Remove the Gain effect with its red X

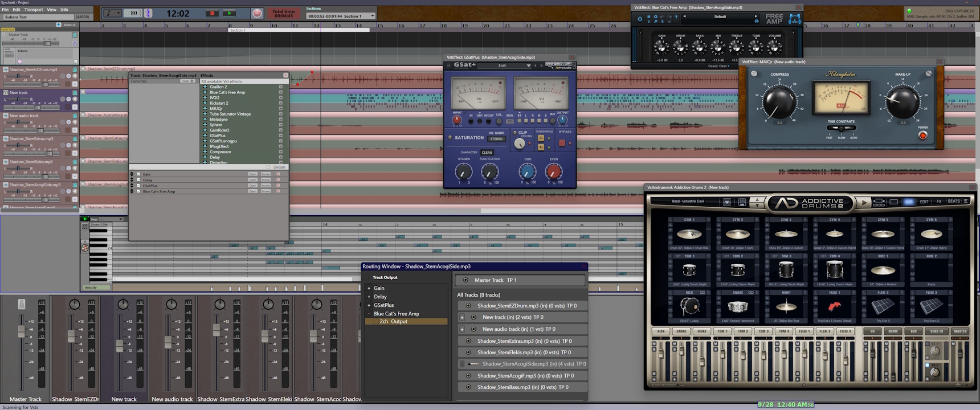point(278,174)
